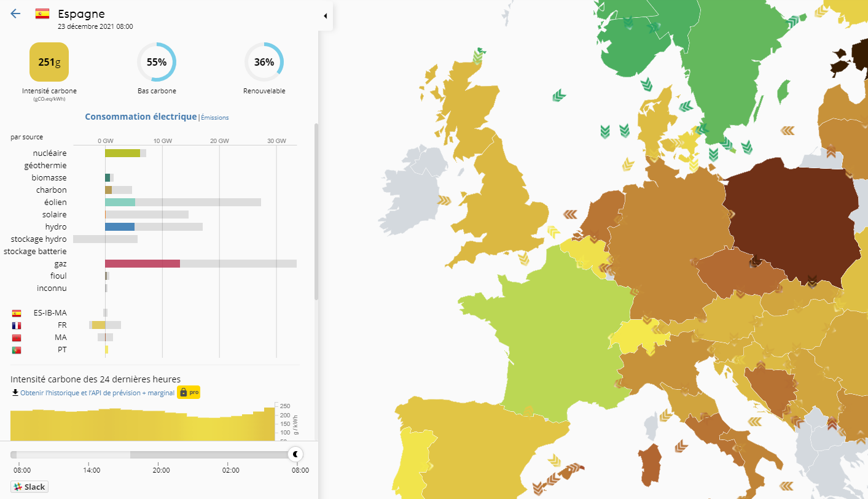Click the 55% low-carbon gauge

click(157, 62)
